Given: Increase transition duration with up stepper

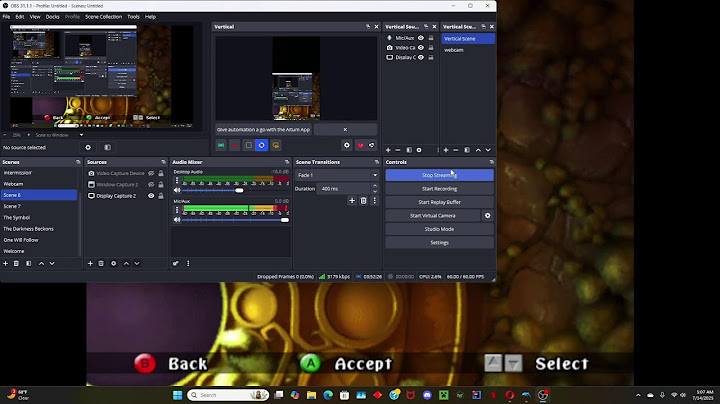Looking at the screenshot, I should [375, 186].
